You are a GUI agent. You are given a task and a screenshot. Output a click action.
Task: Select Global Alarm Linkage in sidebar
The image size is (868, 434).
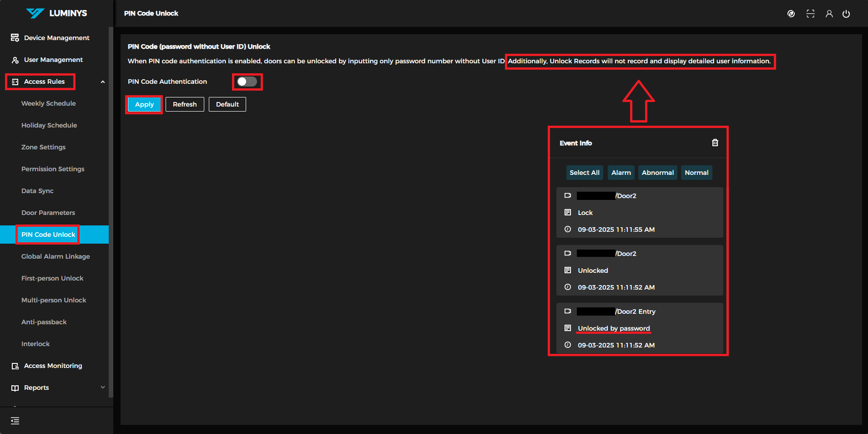coord(56,256)
